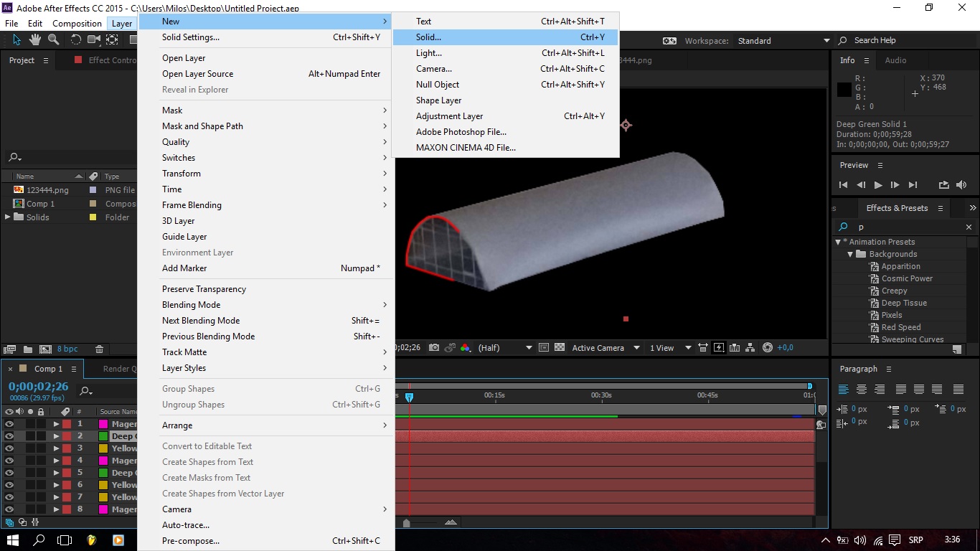Screen dimensions: 980x551
Task: Clear the Effects search field
Action: click(969, 227)
